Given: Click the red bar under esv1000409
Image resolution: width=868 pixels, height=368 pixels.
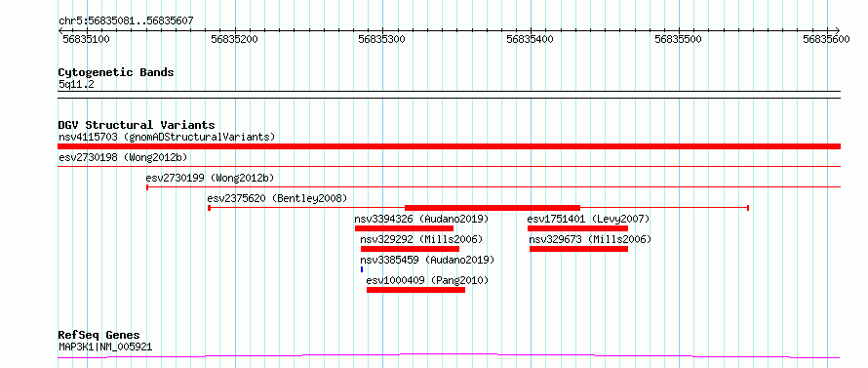Looking at the screenshot, I should click(415, 290).
